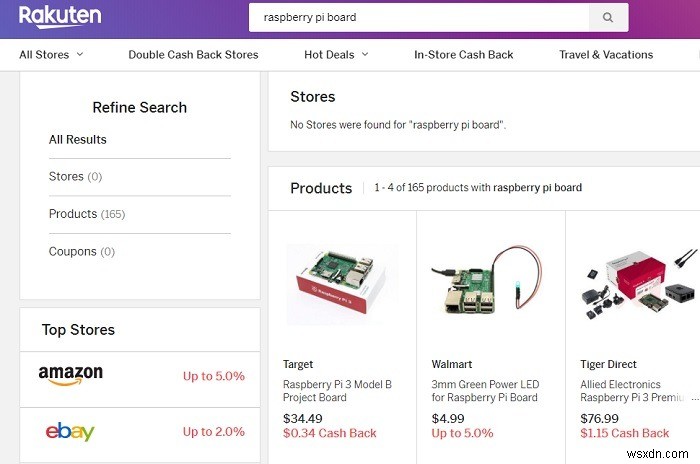Go to Travel & Vacations

(606, 54)
